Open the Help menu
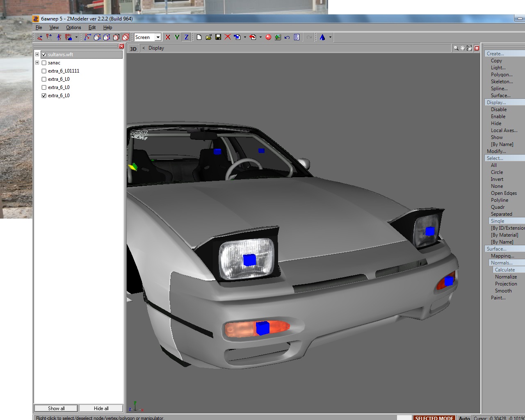Image resolution: width=525 pixels, height=420 pixels. point(107,27)
